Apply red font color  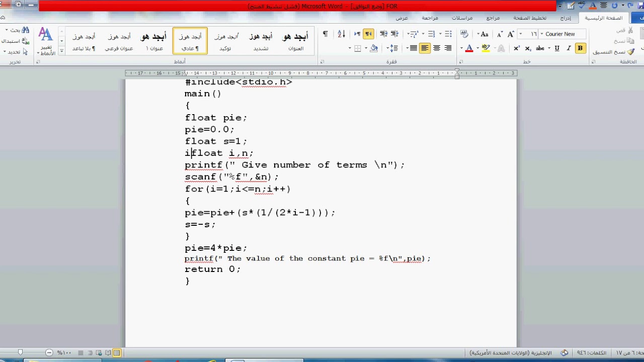pos(469,48)
